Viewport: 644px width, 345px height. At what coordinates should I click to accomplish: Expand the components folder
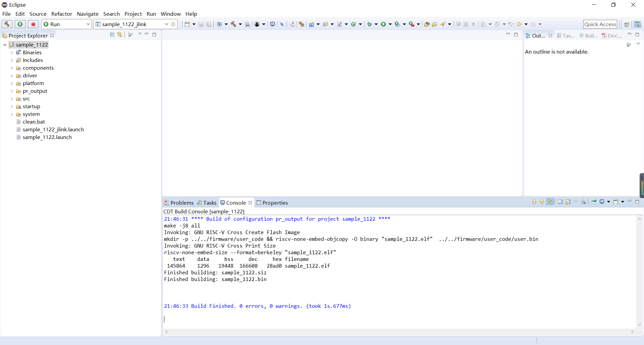pyautogui.click(x=12, y=68)
